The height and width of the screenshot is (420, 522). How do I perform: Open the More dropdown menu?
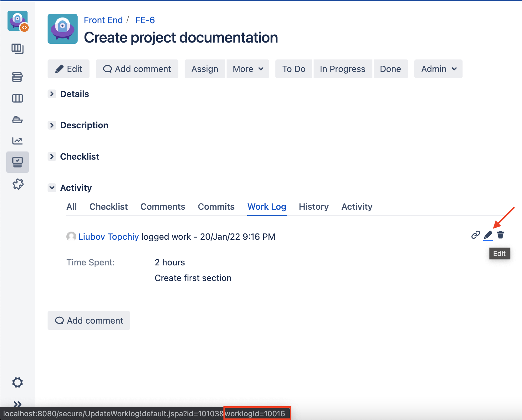[248, 69]
